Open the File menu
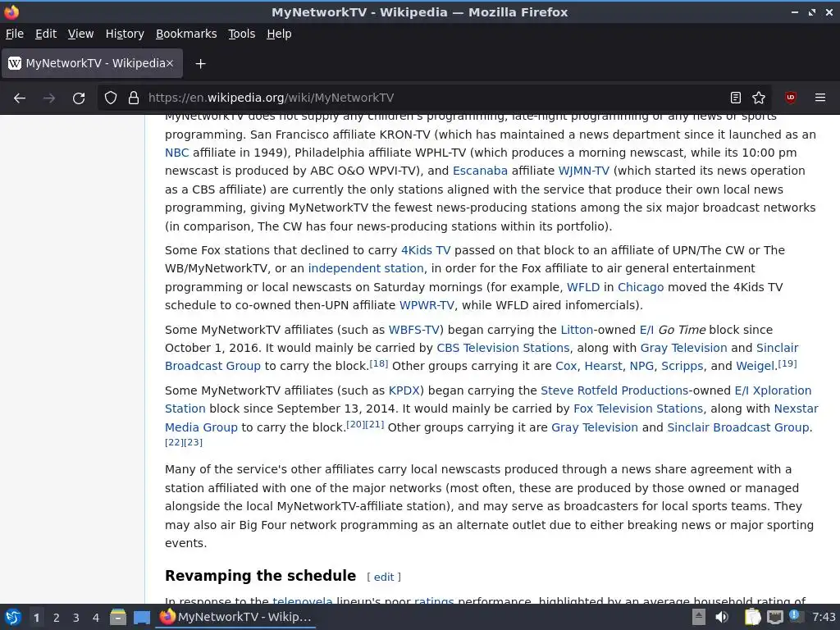Screen dimensions: 840x630 click(x=15, y=34)
